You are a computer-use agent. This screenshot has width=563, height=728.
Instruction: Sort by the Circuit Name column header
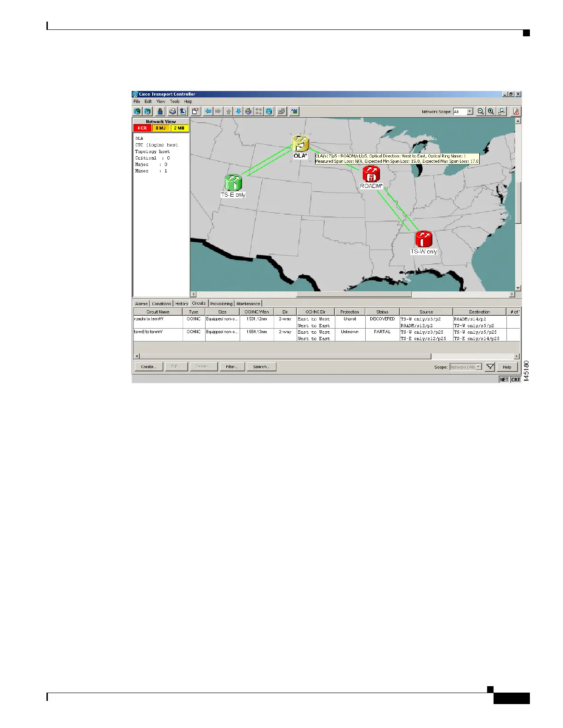tap(158, 312)
